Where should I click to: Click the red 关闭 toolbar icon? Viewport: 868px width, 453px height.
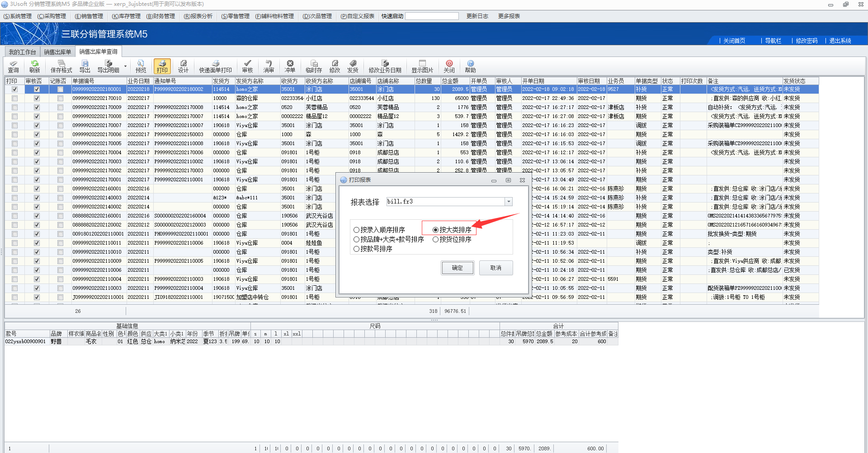coord(449,66)
